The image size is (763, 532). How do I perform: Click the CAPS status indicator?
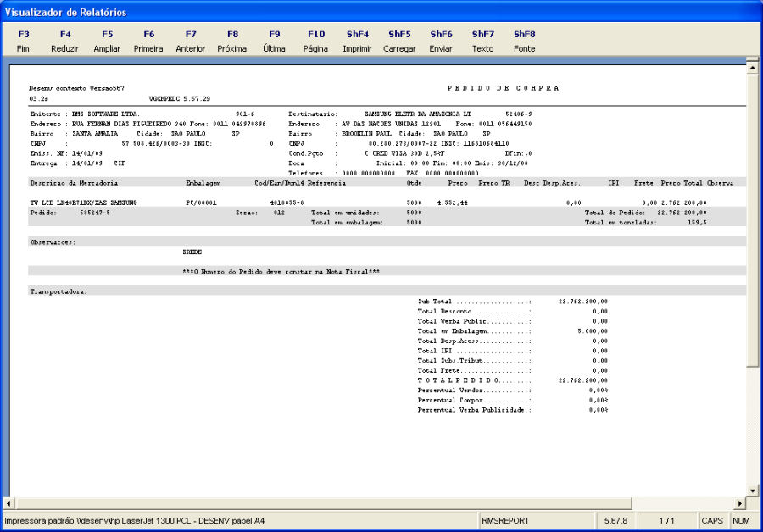point(712,521)
